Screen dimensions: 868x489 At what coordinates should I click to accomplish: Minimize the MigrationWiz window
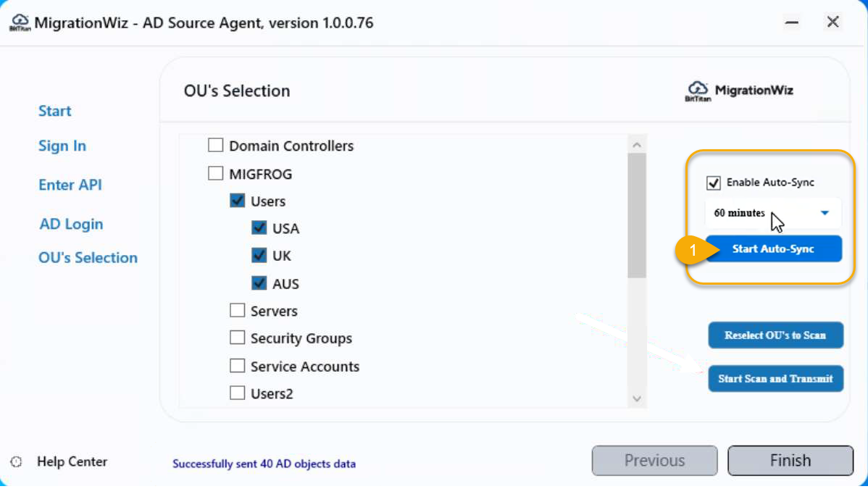[x=792, y=22]
